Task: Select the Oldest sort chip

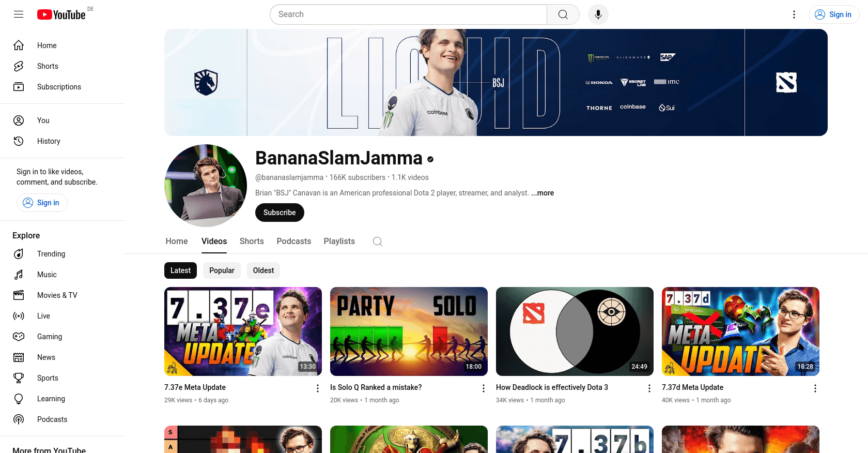Action: (x=263, y=270)
